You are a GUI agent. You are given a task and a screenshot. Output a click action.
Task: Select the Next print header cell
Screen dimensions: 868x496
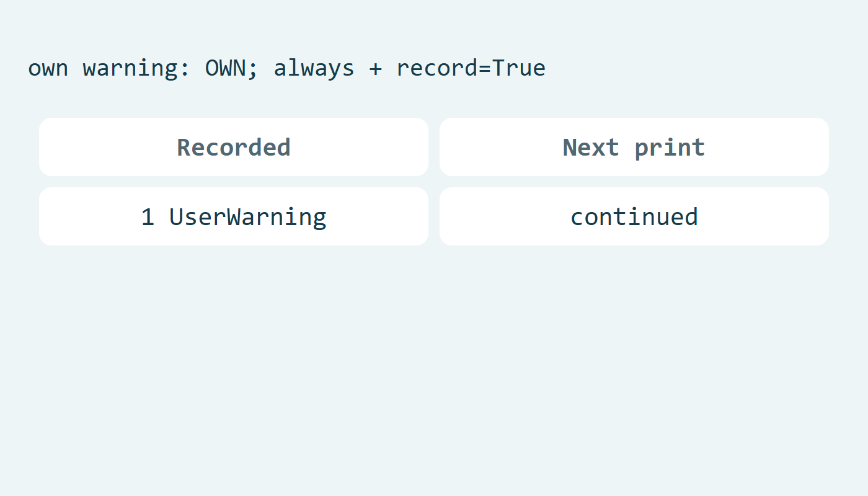tap(634, 147)
